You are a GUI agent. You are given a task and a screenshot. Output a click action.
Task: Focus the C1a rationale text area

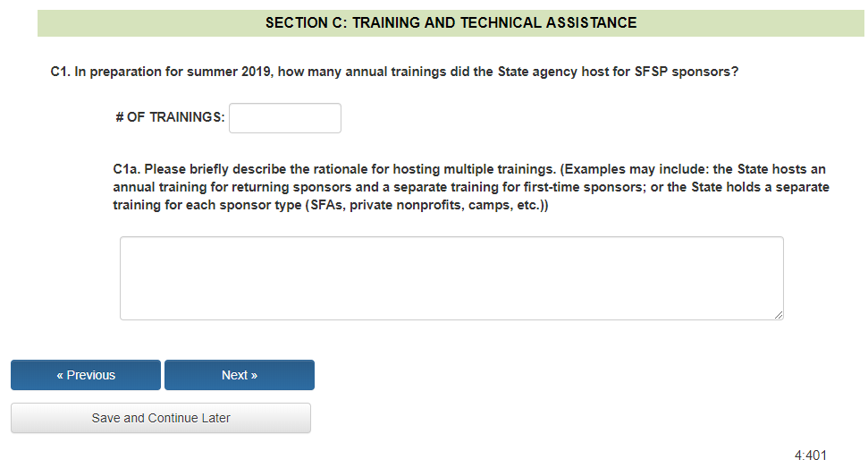pyautogui.click(x=451, y=277)
